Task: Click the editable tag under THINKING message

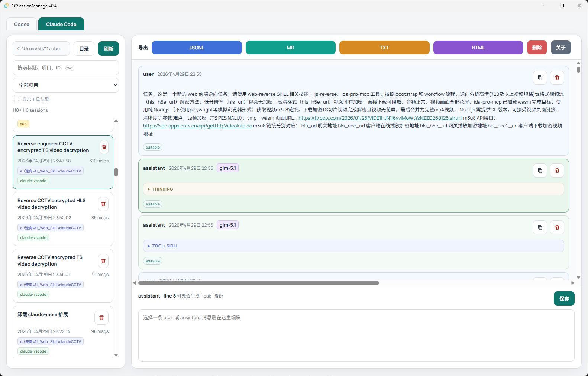Action: tap(153, 204)
